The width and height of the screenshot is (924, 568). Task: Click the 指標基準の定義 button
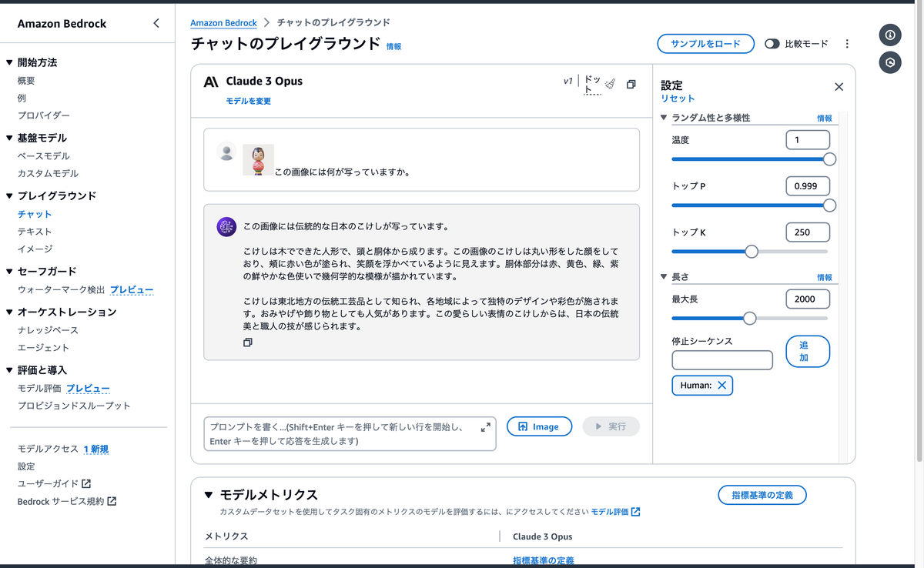(x=762, y=495)
